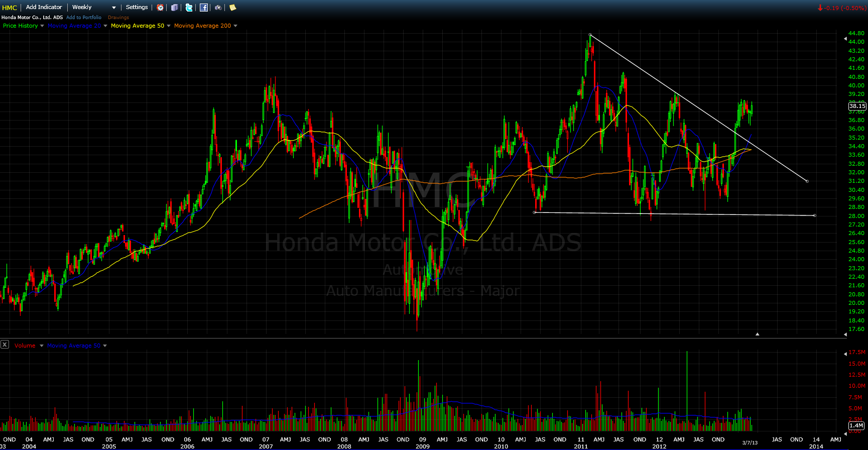Click the horizontal support line's left handle
The width and height of the screenshot is (868, 450).
click(534, 212)
